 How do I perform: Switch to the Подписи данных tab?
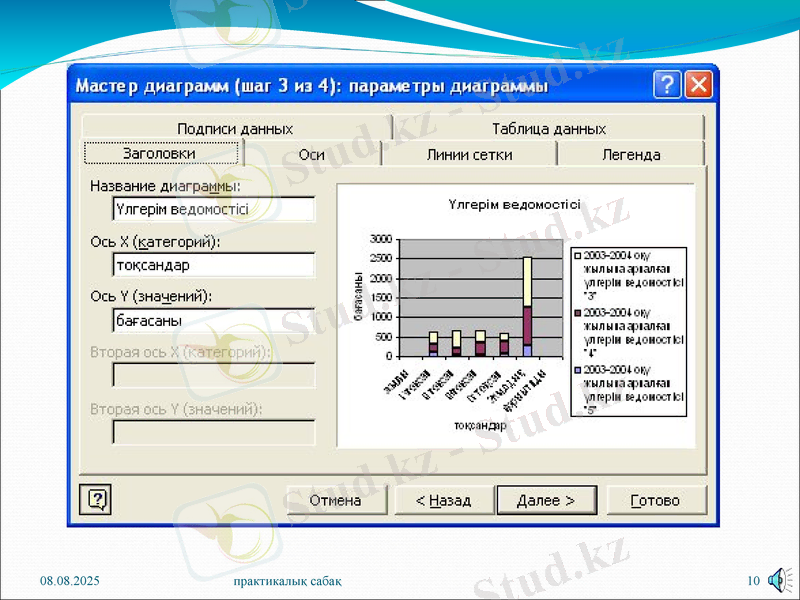coord(237,126)
